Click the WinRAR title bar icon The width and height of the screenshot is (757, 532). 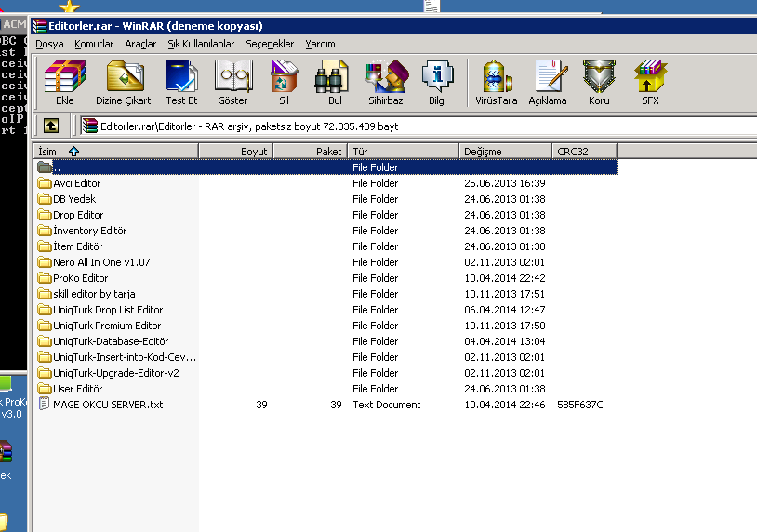pyautogui.click(x=40, y=26)
